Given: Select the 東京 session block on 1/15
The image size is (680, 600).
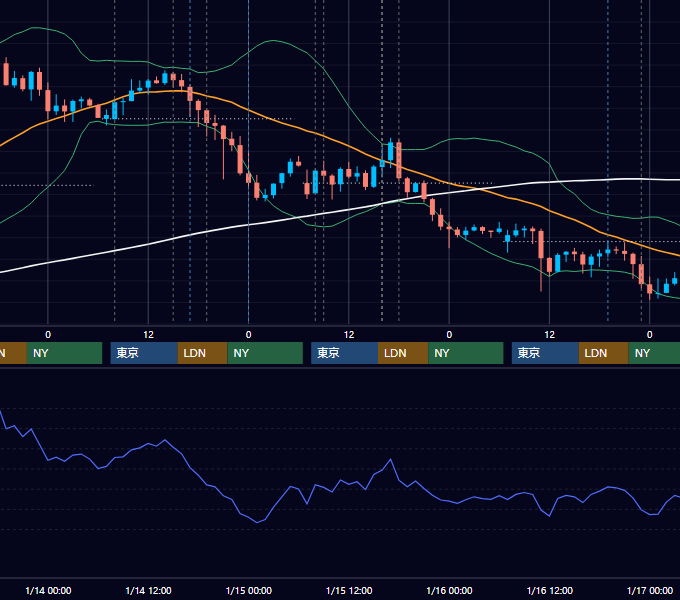Looking at the screenshot, I should click(x=344, y=353).
